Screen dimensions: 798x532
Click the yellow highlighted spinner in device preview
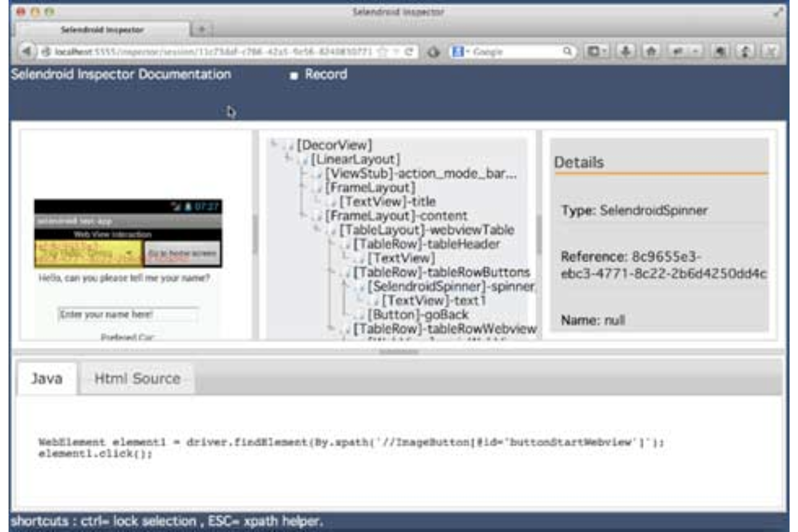point(88,253)
